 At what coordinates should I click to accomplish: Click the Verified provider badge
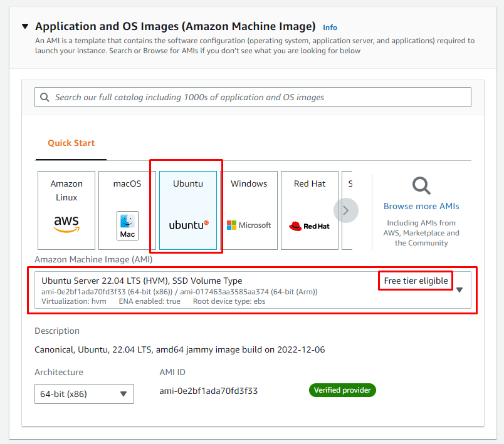[x=342, y=390]
